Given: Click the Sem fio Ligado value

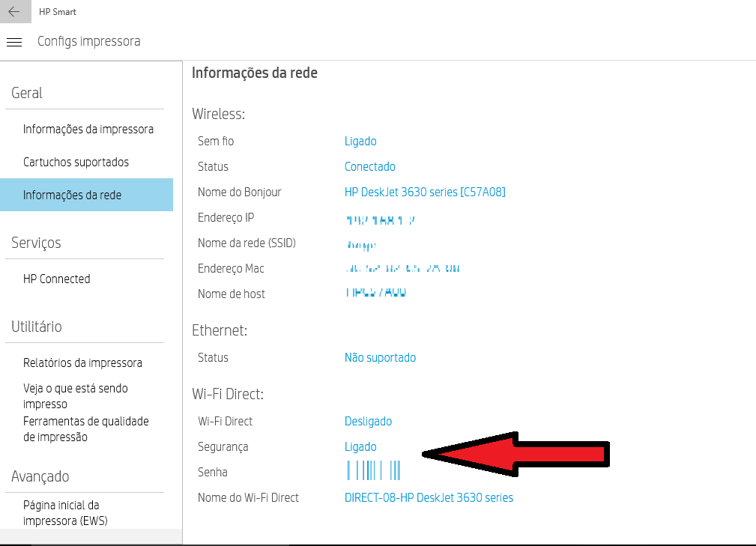Looking at the screenshot, I should tap(360, 141).
